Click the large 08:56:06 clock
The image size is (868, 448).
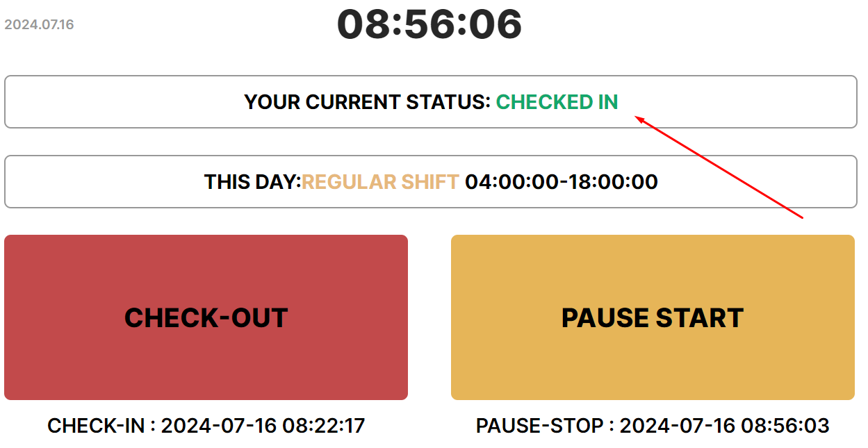coord(429,24)
